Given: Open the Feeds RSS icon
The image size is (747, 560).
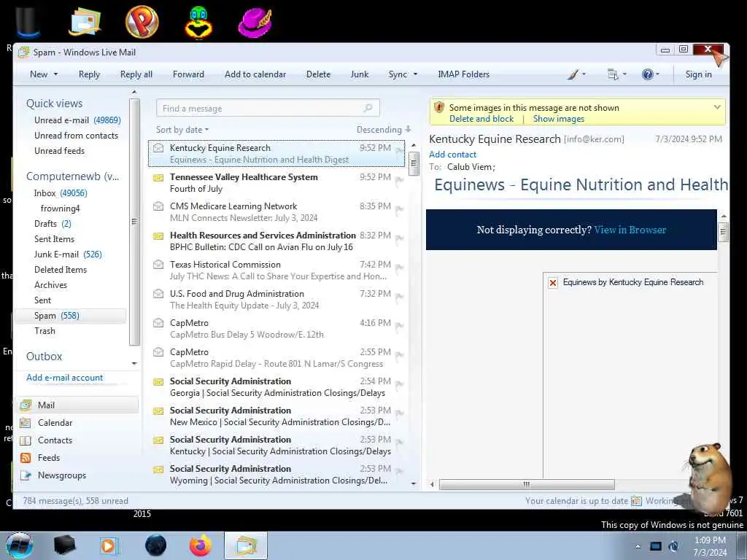Looking at the screenshot, I should point(26,458).
